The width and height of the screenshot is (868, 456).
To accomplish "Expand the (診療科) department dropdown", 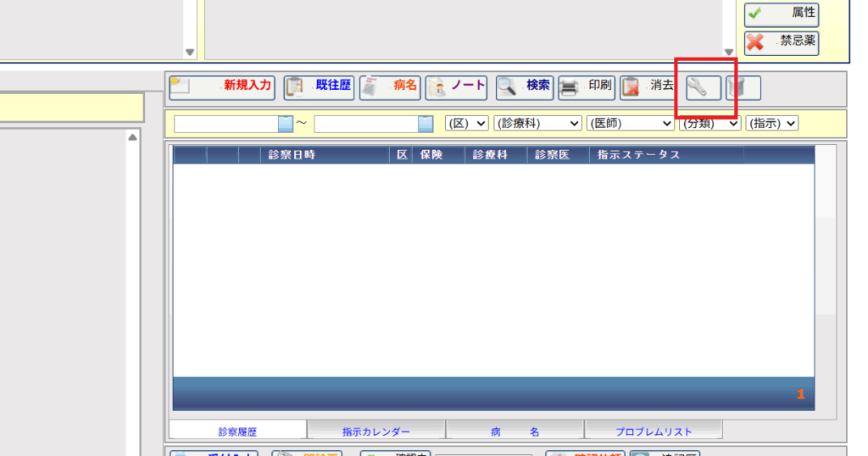I will pyautogui.click(x=537, y=124).
